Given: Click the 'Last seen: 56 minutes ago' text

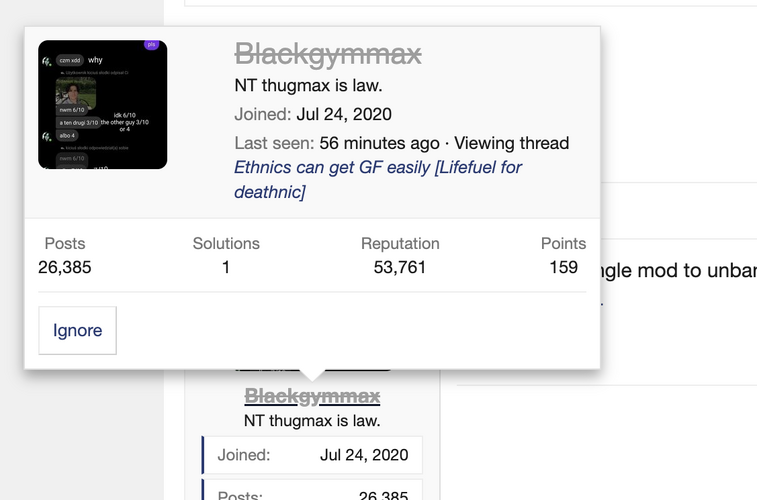Looking at the screenshot, I should click(x=337, y=143).
